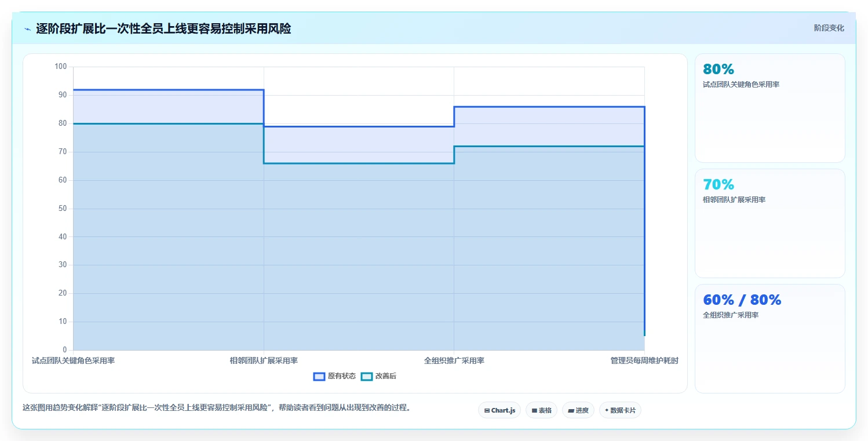Click the y-axis value 50
The image size is (868, 441).
click(x=63, y=209)
